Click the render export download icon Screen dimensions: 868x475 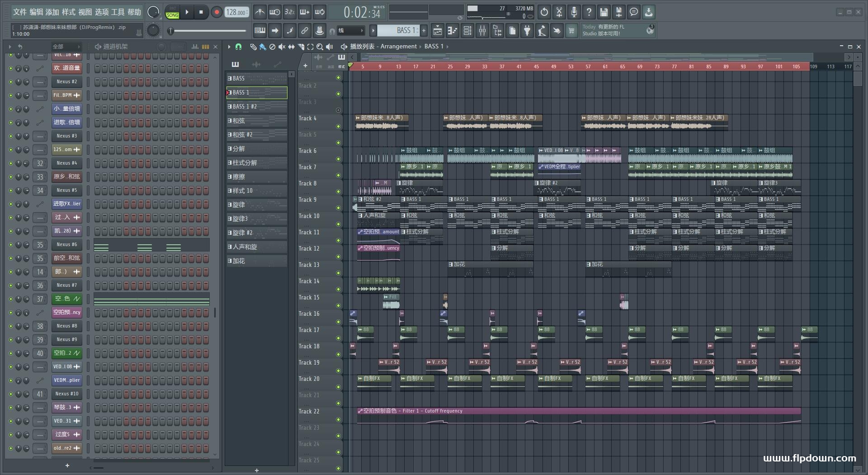(649, 12)
